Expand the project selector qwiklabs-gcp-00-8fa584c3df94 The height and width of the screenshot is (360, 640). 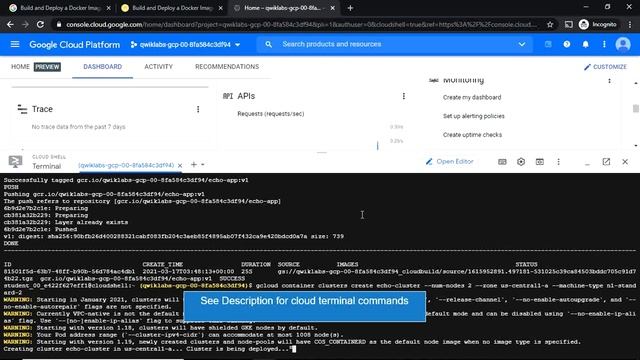point(185,44)
